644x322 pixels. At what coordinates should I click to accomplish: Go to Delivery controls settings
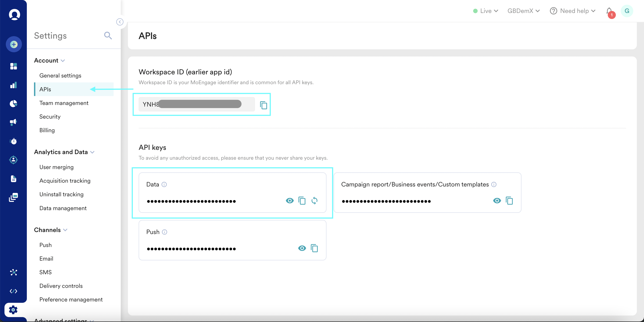click(x=61, y=286)
